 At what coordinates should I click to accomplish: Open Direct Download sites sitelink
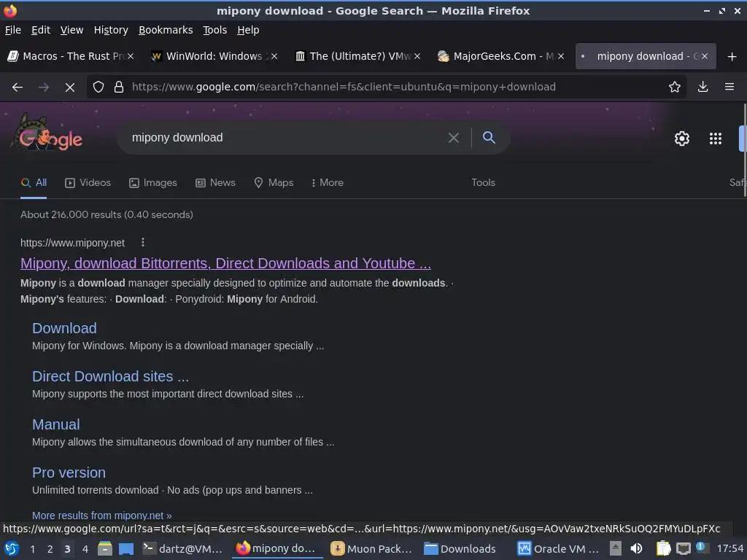[x=111, y=376]
